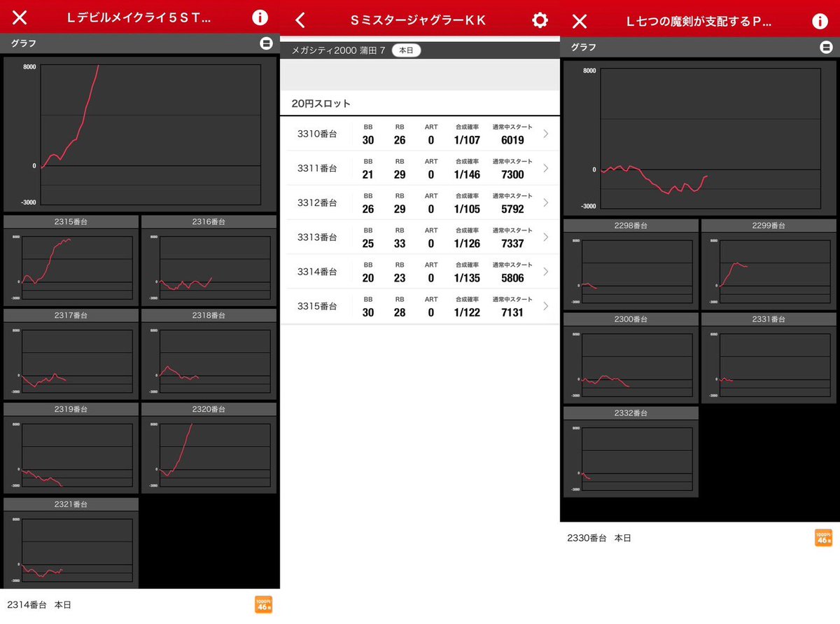Tap グラフ header in left panel
The width and height of the screenshot is (840, 624).
(23, 43)
